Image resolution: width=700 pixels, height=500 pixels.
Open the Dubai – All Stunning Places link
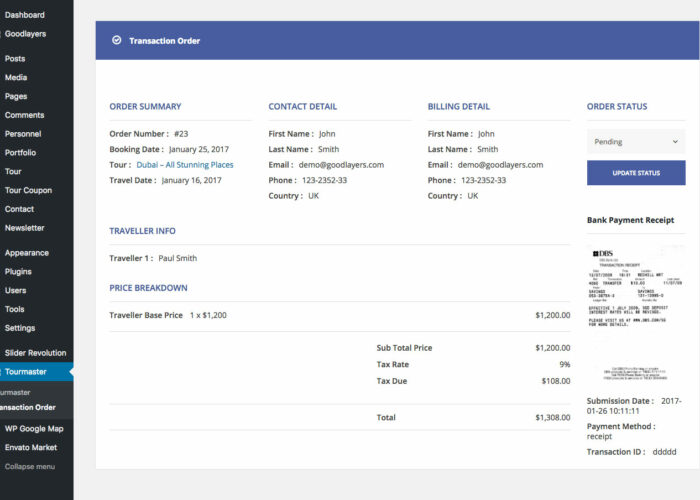click(185, 165)
